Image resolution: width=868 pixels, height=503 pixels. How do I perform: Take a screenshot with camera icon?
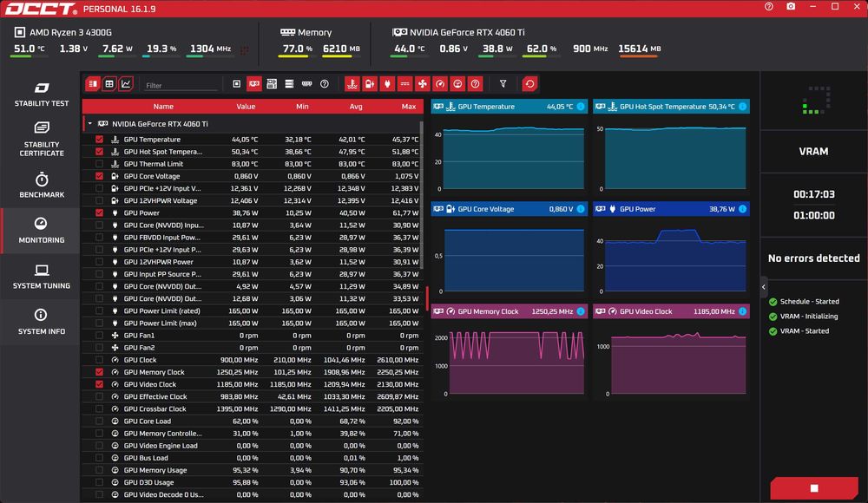(x=791, y=7)
